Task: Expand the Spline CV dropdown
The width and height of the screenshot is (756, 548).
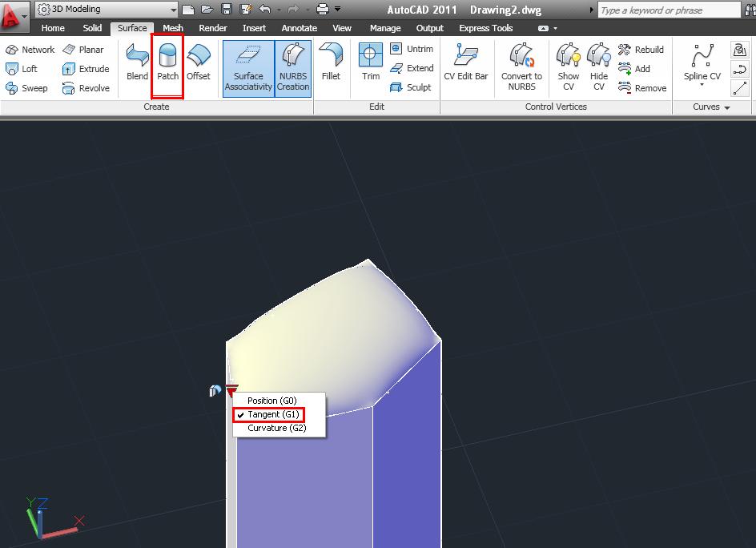Action: 702,85
